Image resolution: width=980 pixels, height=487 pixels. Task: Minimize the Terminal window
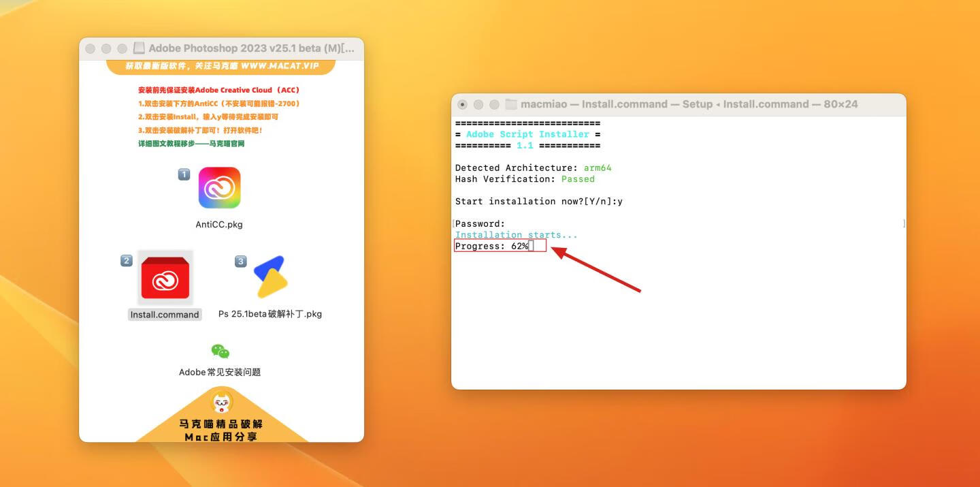click(x=478, y=104)
